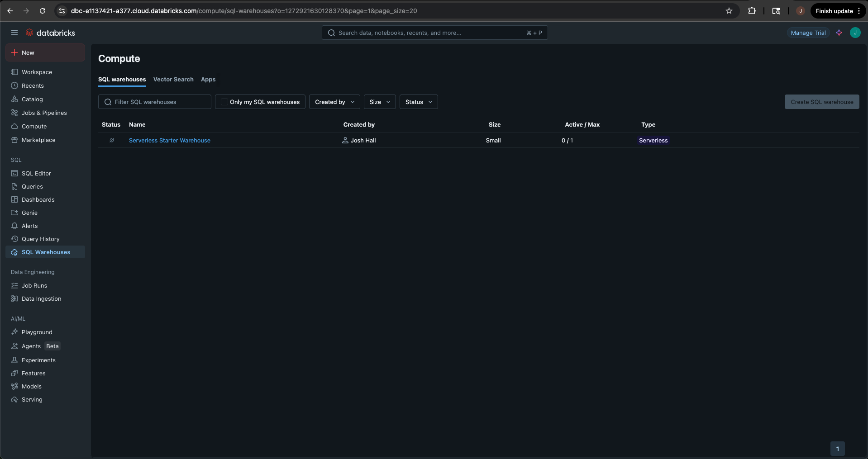Click the stopped status icon for Serverless Starter Warehouse
The height and width of the screenshot is (459, 868).
click(x=111, y=140)
